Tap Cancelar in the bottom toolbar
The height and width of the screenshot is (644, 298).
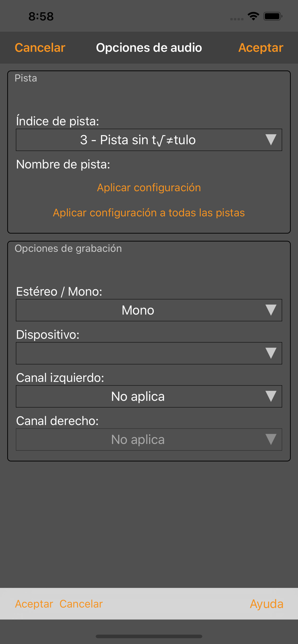(x=81, y=604)
